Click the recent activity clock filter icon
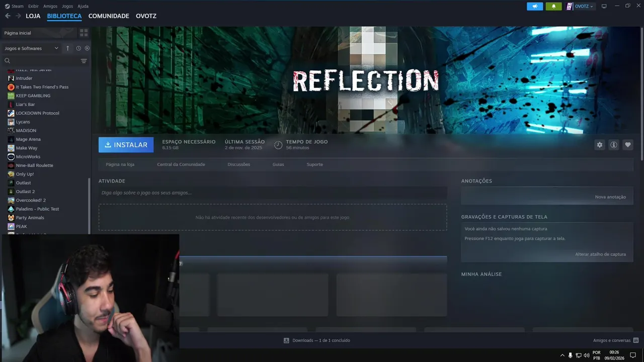644x362 pixels. pyautogui.click(x=78, y=48)
